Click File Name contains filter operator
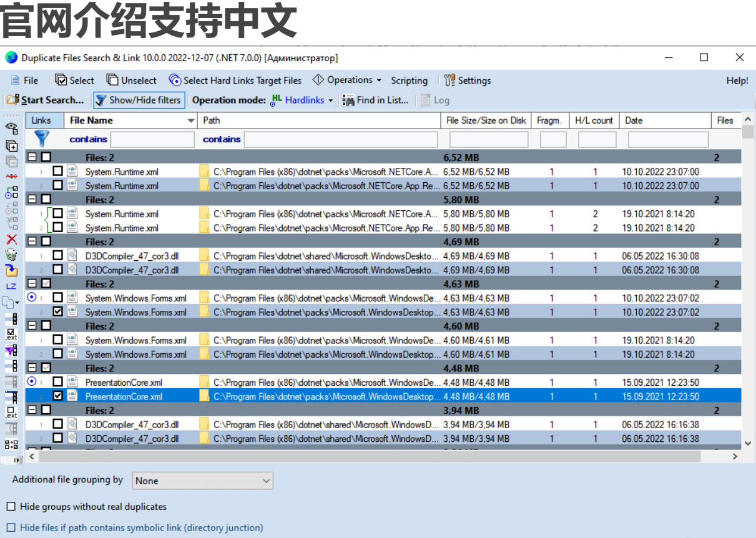 [x=88, y=139]
